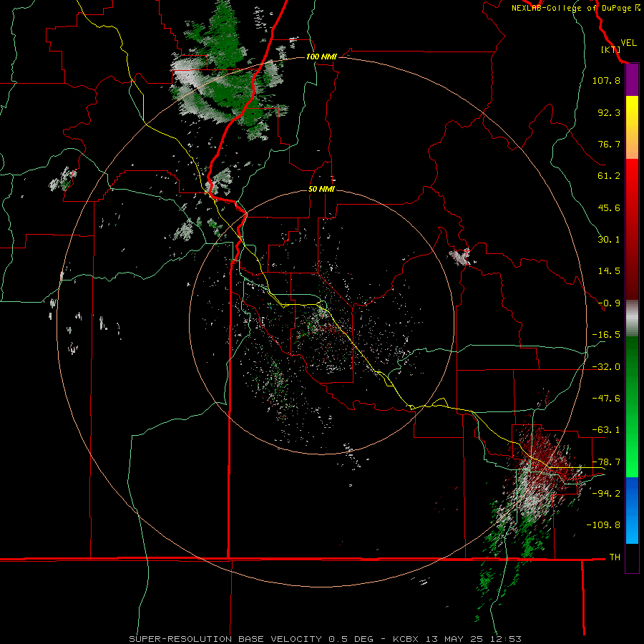The width and height of the screenshot is (644, 644).
Task: Click the blue segment of velocity color bar
Action: click(x=632, y=510)
